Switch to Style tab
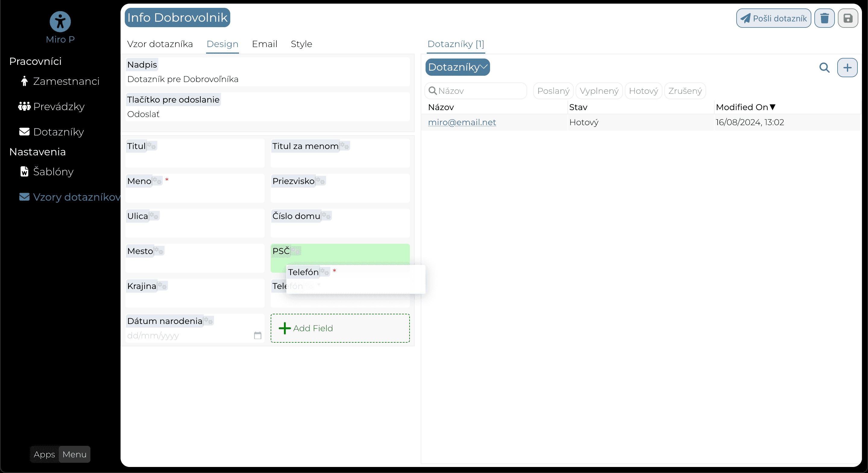The height and width of the screenshot is (473, 868). pos(301,44)
